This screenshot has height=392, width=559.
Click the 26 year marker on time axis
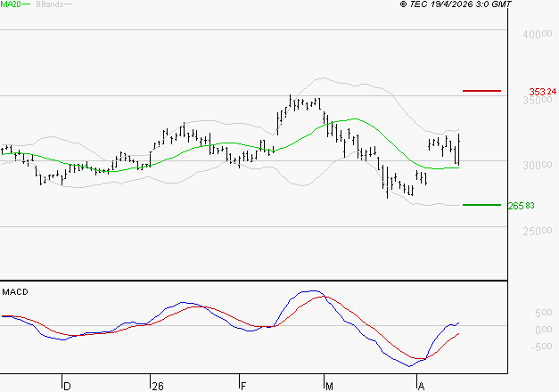point(158,387)
